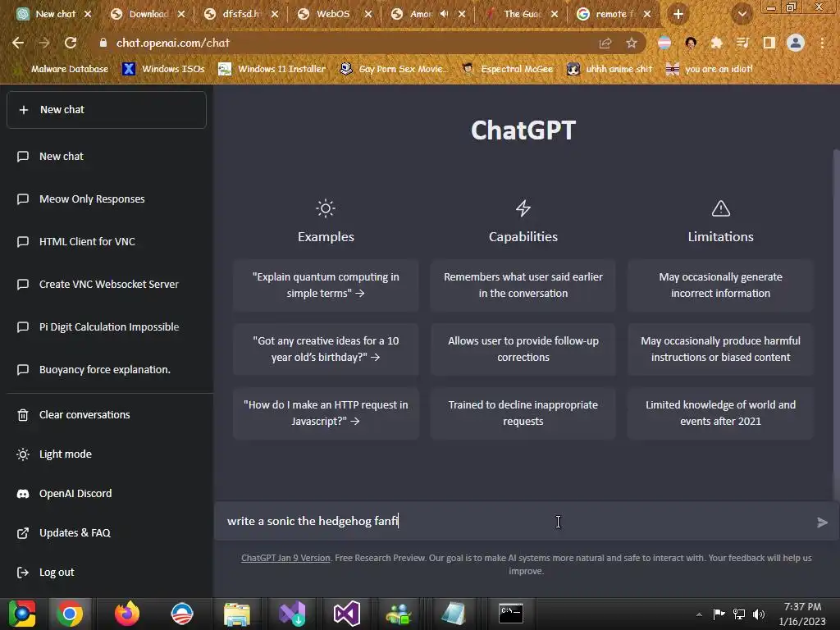Click the New chat button at sidebar top
The width and height of the screenshot is (840, 630).
pyautogui.click(x=107, y=110)
